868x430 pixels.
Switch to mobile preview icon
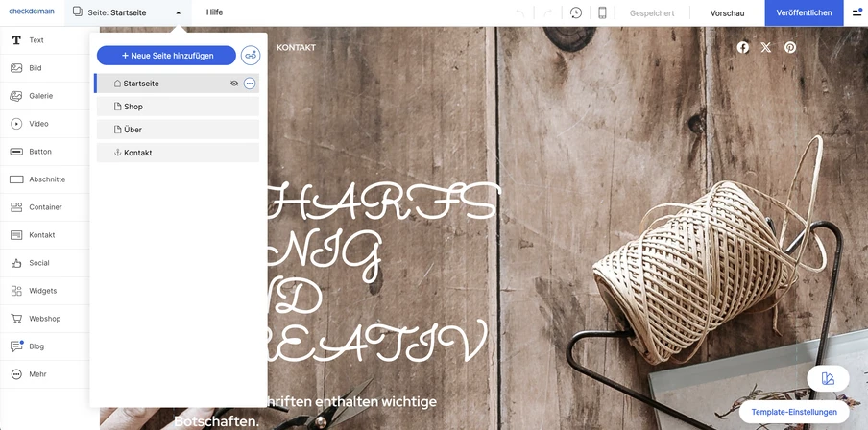(x=602, y=13)
